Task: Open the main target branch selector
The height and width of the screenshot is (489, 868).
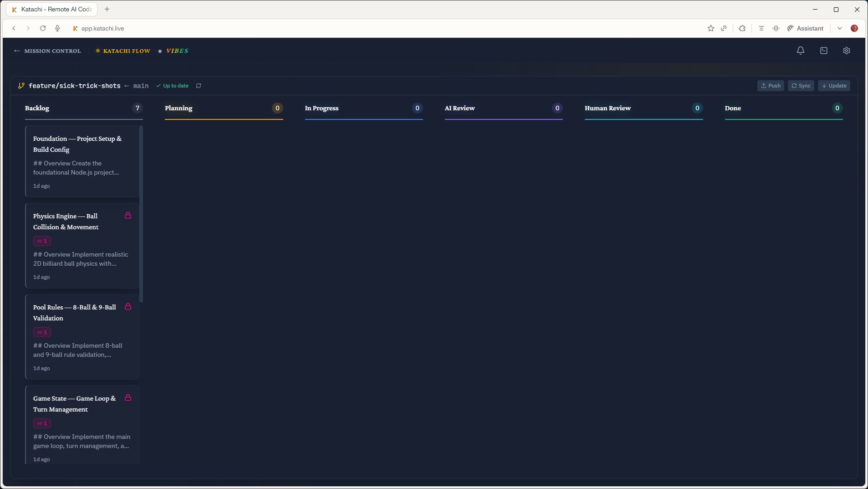Action: click(x=140, y=86)
